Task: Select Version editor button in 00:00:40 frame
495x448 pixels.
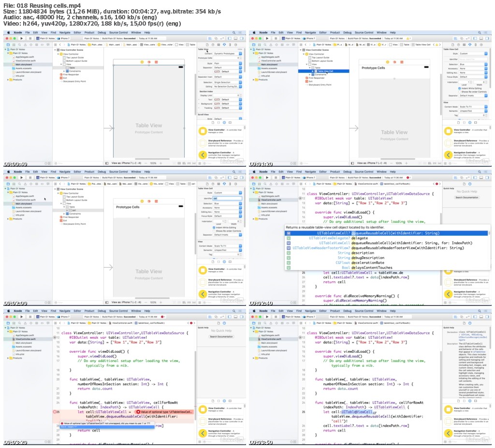Action: pyautogui.click(x=221, y=38)
